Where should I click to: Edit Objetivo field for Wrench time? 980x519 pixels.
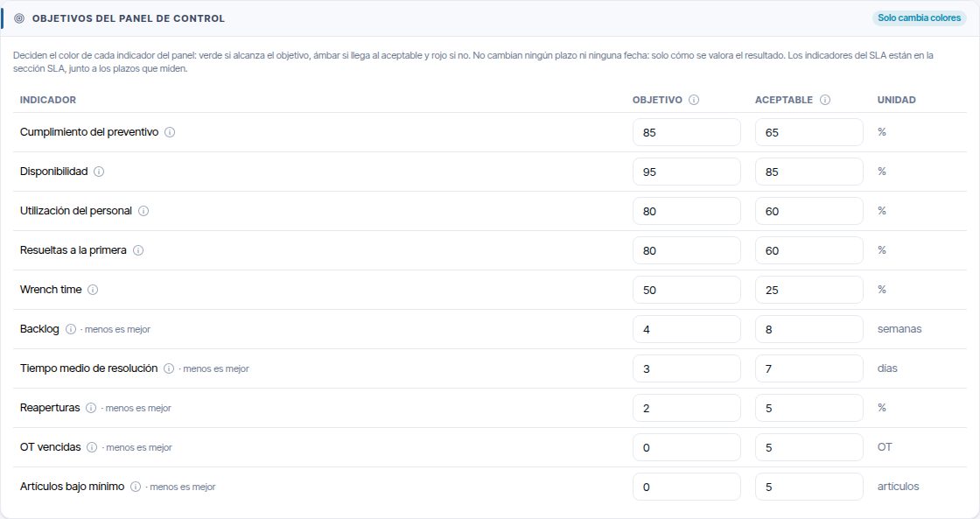(x=687, y=291)
